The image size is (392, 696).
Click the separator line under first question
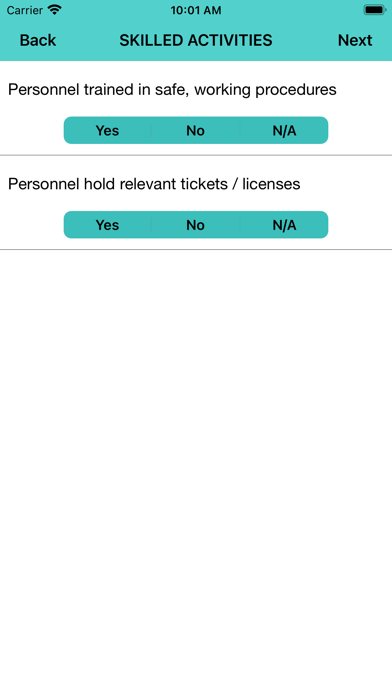coord(196,155)
